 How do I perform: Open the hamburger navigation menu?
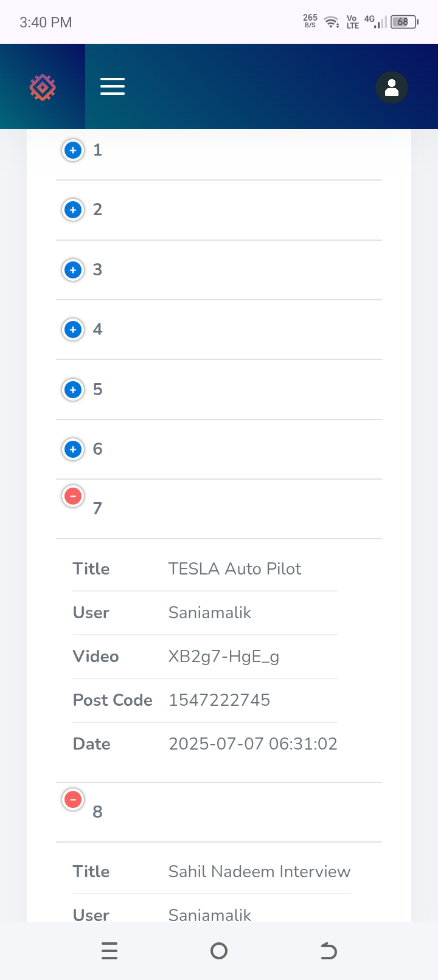(x=113, y=86)
